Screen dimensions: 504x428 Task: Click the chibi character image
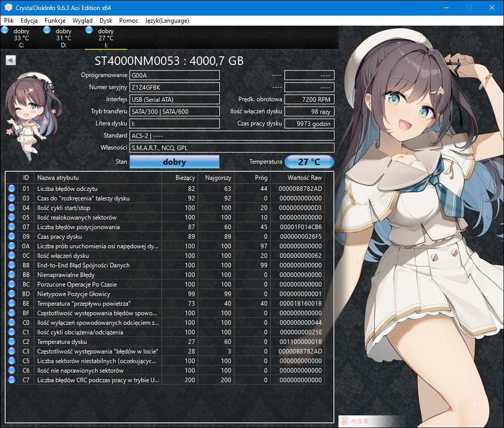pos(33,117)
